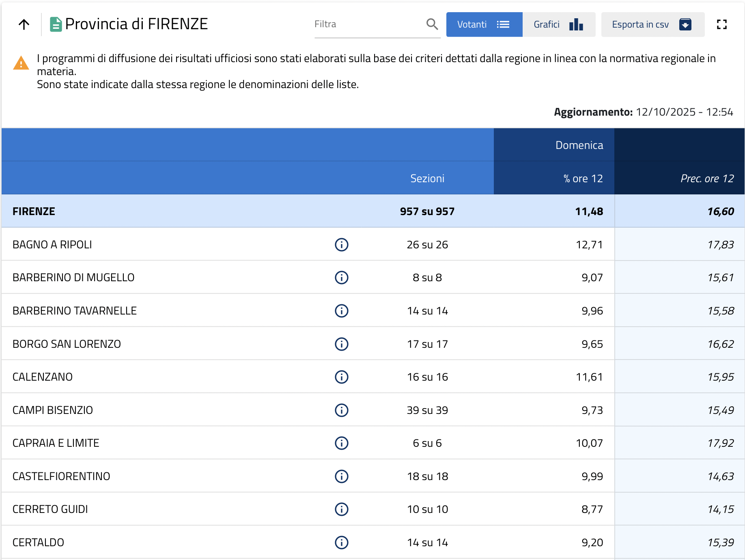745x560 pixels.
Task: Open info icon for Barberino di Mugello
Action: click(341, 278)
